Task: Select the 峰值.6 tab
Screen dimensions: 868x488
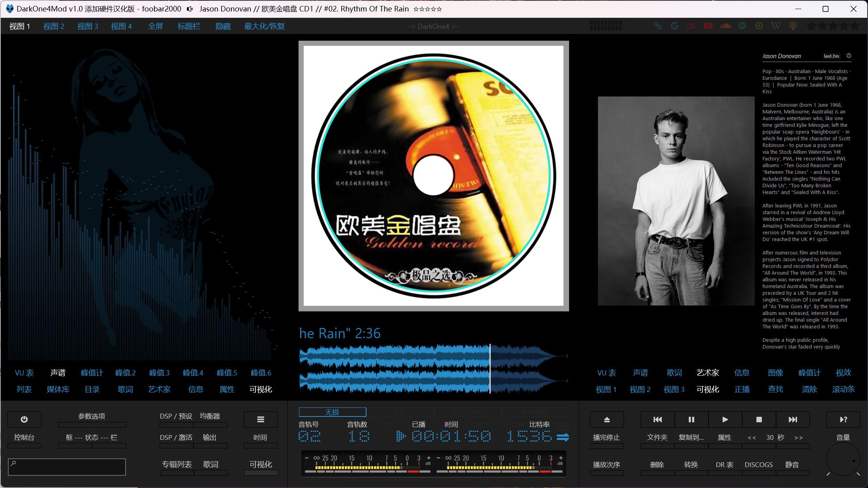Action: click(261, 373)
